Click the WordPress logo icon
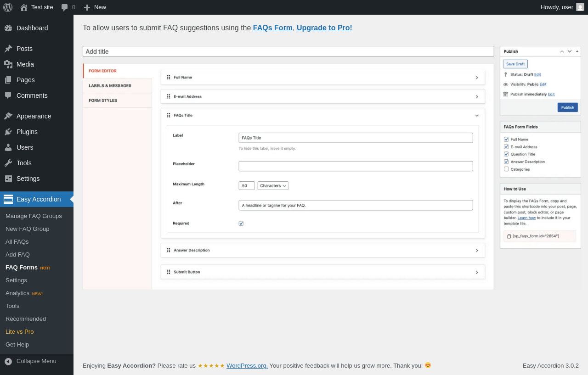 tap(8, 7)
